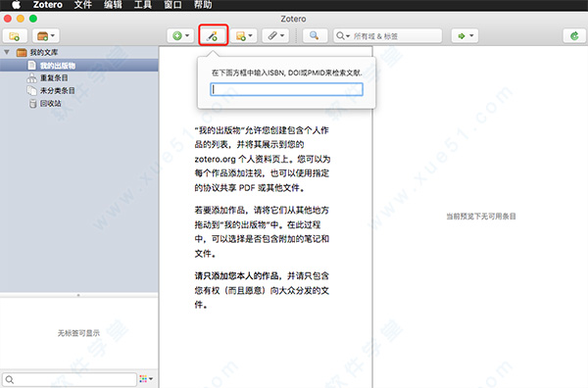
Task: Focus the tag filter search field
Action: pos(70,380)
